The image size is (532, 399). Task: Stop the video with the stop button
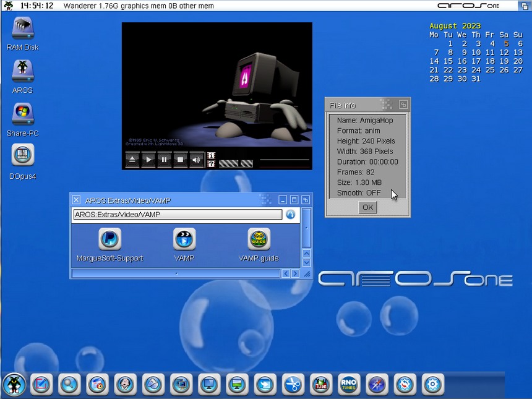(x=180, y=160)
